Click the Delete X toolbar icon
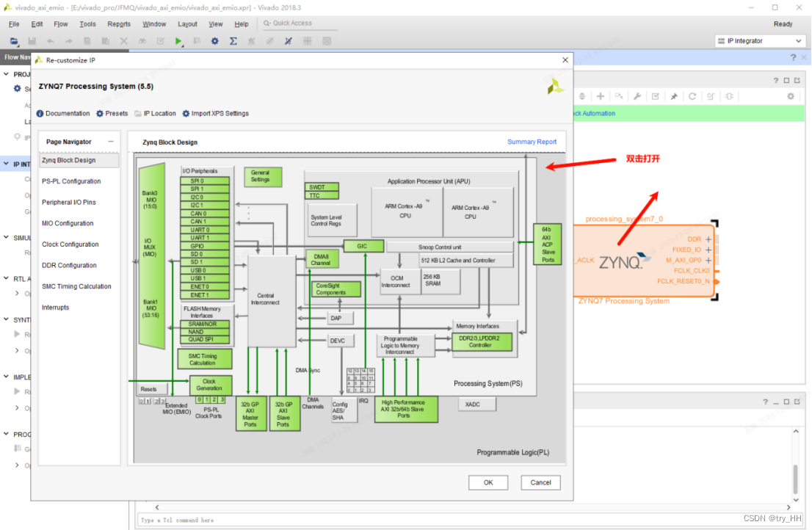812x530 pixels. point(124,41)
